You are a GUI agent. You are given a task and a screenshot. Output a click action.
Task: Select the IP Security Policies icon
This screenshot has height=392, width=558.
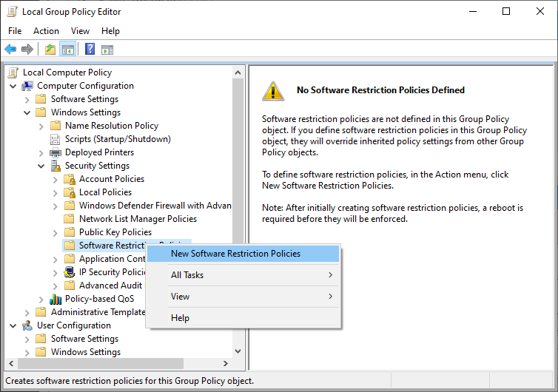pos(70,272)
